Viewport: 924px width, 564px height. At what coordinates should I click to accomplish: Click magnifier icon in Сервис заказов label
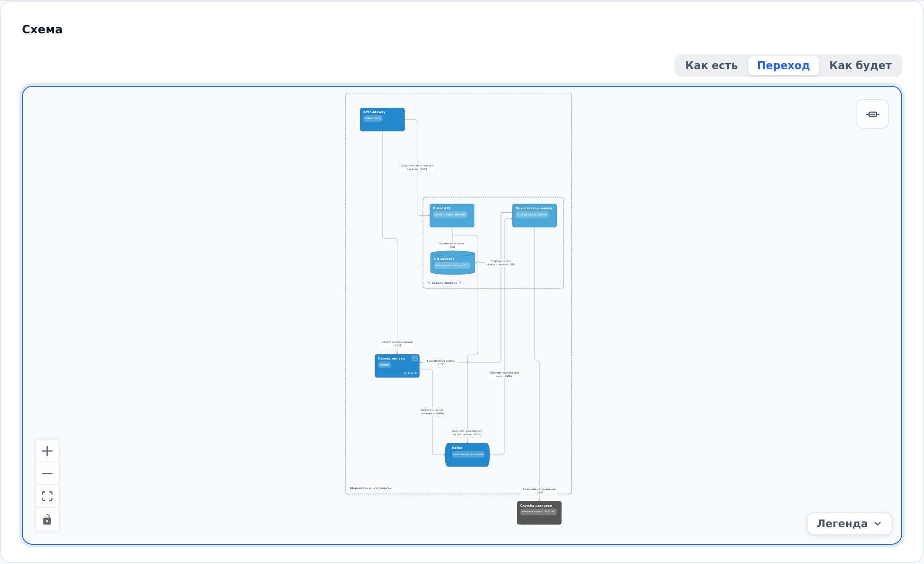point(429,283)
